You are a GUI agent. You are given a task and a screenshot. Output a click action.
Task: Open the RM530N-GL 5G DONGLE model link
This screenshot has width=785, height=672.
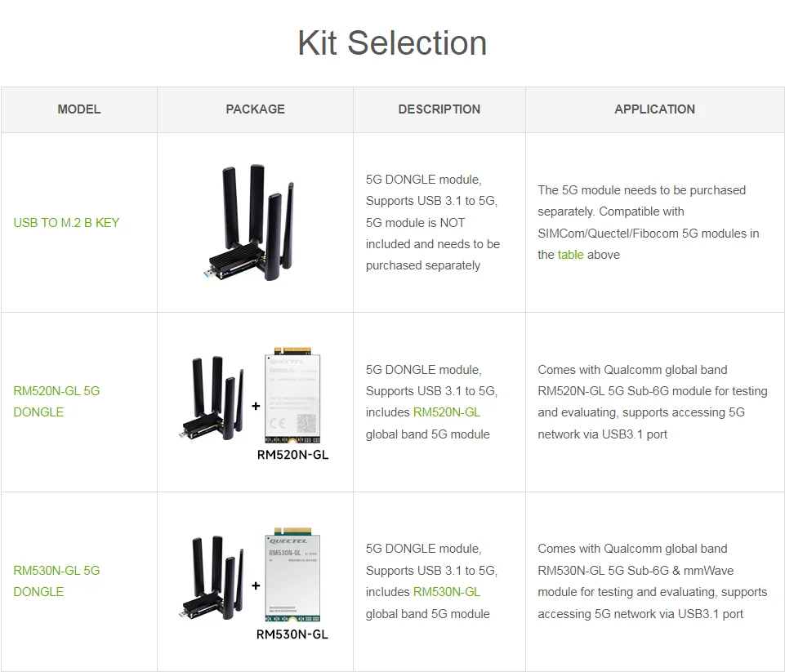coord(56,581)
